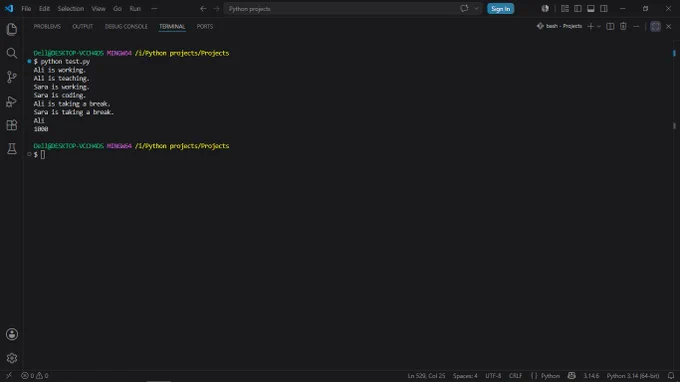Change line endings via CRLF
This screenshot has width=680, height=382.
[x=515, y=375]
